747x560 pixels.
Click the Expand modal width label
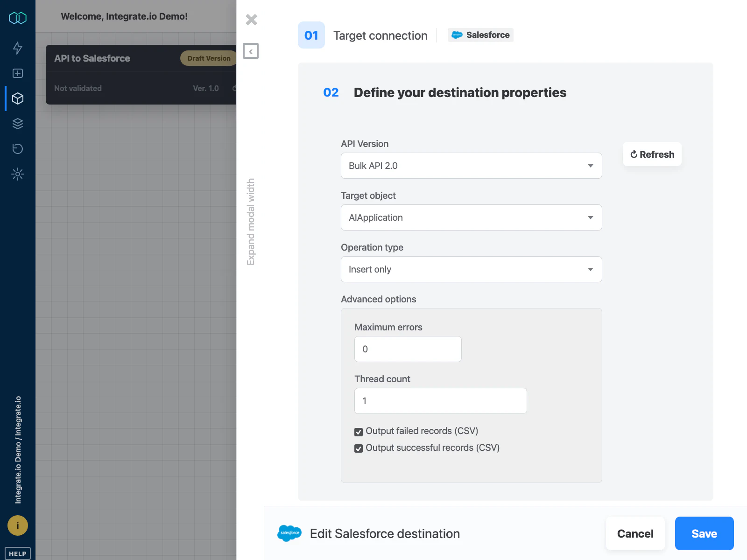[251, 222]
